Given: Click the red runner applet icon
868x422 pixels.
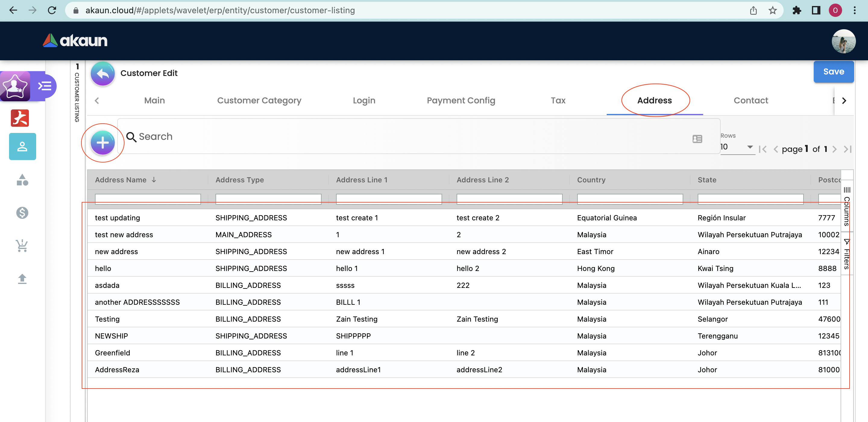Looking at the screenshot, I should tap(20, 118).
